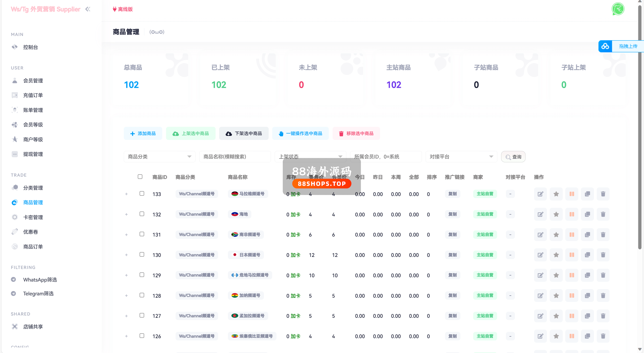Check the select-all checkbox in the table header
644x353 pixels.
coord(140,177)
